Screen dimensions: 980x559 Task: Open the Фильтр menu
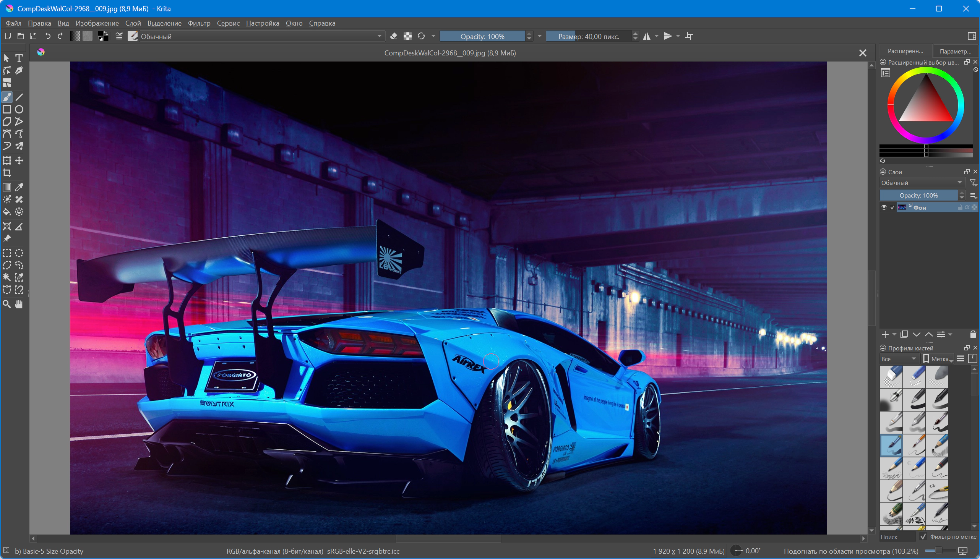coord(199,23)
